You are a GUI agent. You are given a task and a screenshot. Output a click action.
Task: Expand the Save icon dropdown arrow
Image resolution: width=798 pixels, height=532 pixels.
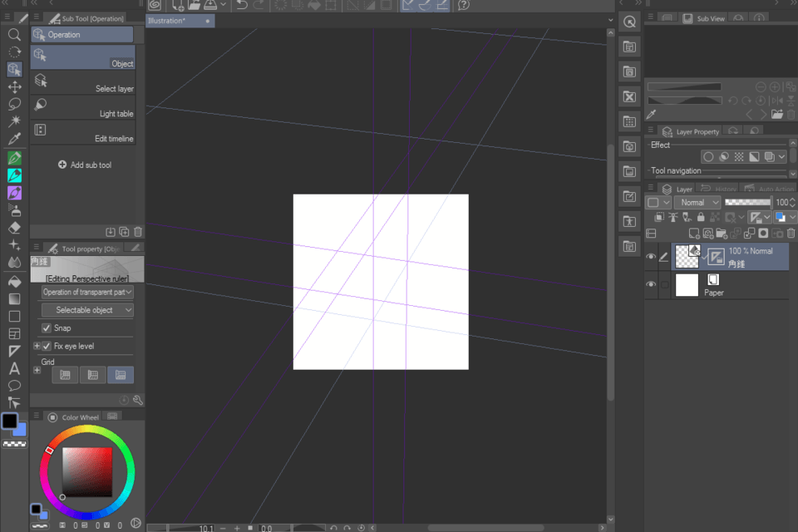(223, 5)
